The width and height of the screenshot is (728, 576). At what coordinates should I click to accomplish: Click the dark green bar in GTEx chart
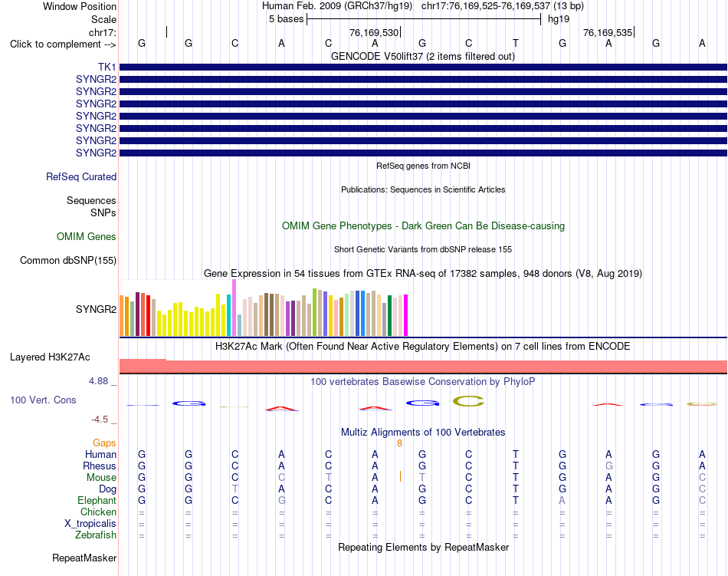point(389,315)
